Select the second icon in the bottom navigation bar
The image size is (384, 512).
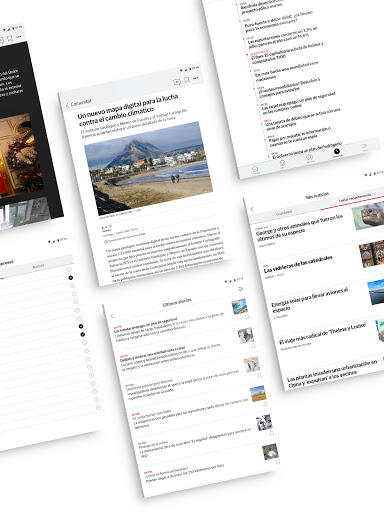[282, 164]
